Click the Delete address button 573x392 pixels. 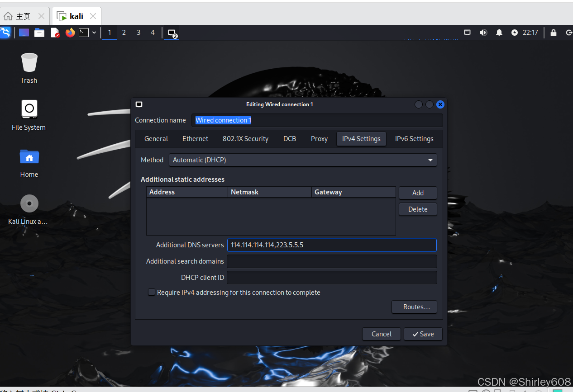[x=418, y=209]
